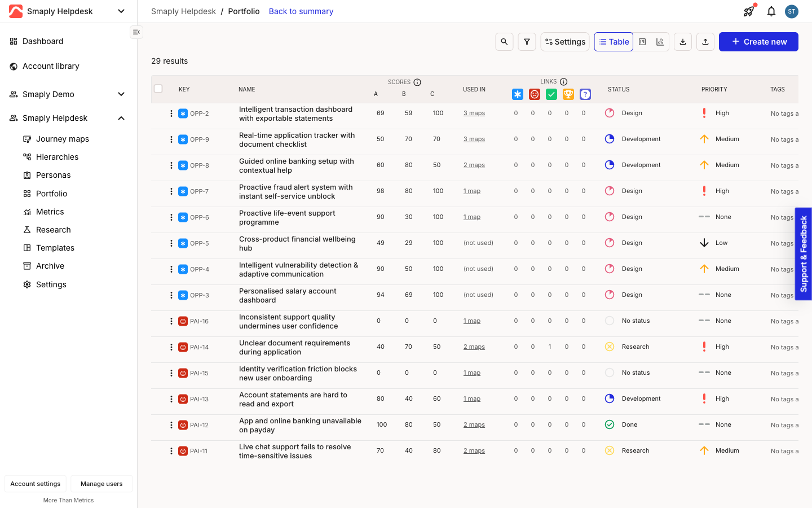Switch to the bubble chart view
Screen dimensions: 812x508
click(x=660, y=42)
